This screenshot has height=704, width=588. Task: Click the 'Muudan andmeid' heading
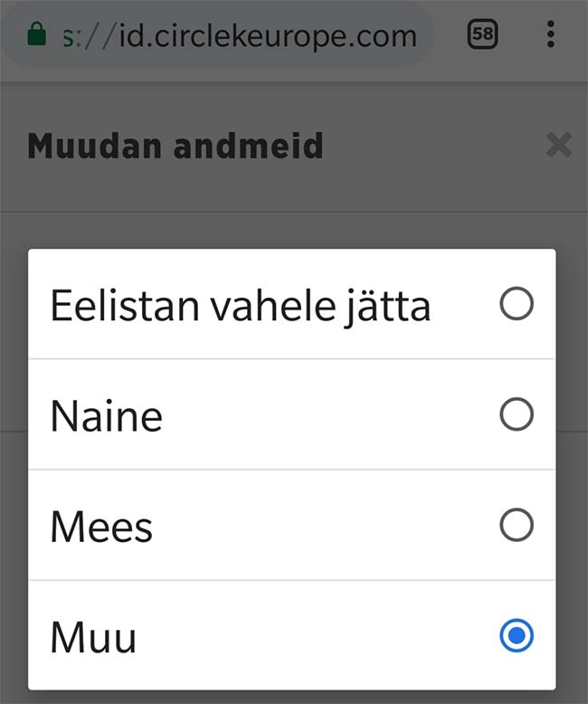pos(175,146)
